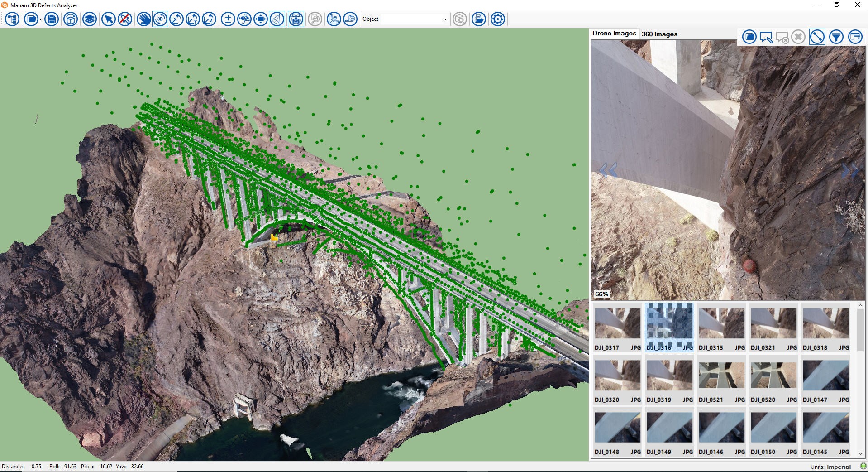The width and height of the screenshot is (868, 472).
Task: Select the DJI_0521 thumbnail
Action: click(721, 375)
